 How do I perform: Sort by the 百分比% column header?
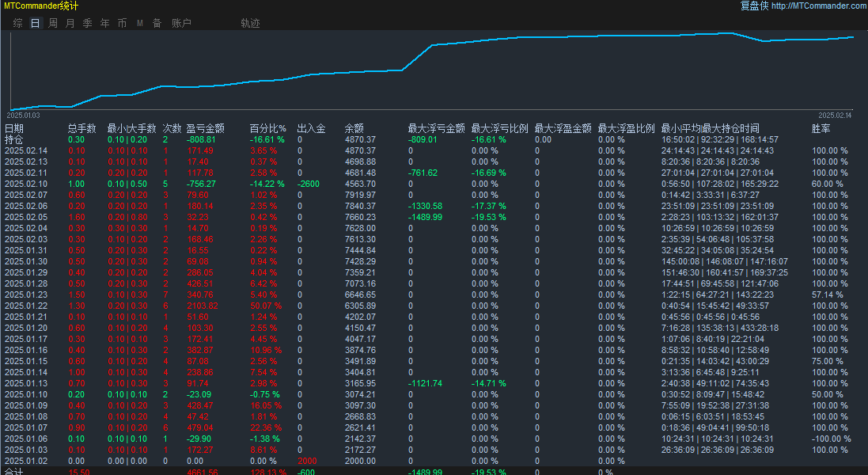pyautogui.click(x=268, y=128)
